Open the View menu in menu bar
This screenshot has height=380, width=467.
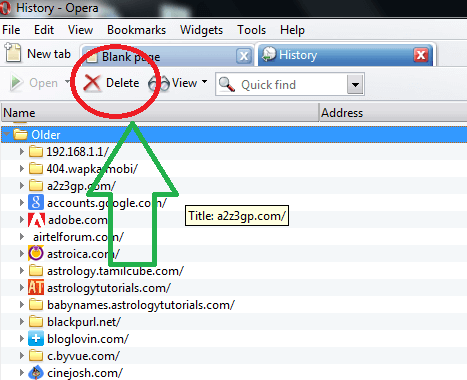[80, 30]
